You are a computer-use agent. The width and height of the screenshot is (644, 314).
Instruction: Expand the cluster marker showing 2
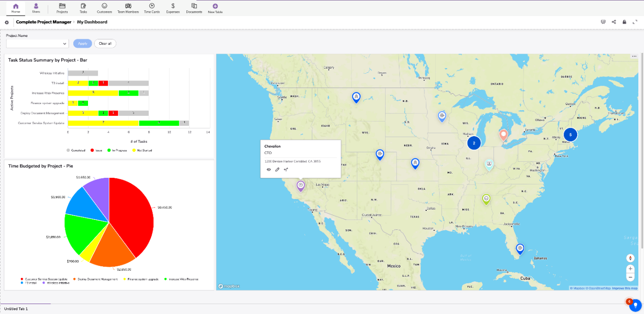point(474,143)
